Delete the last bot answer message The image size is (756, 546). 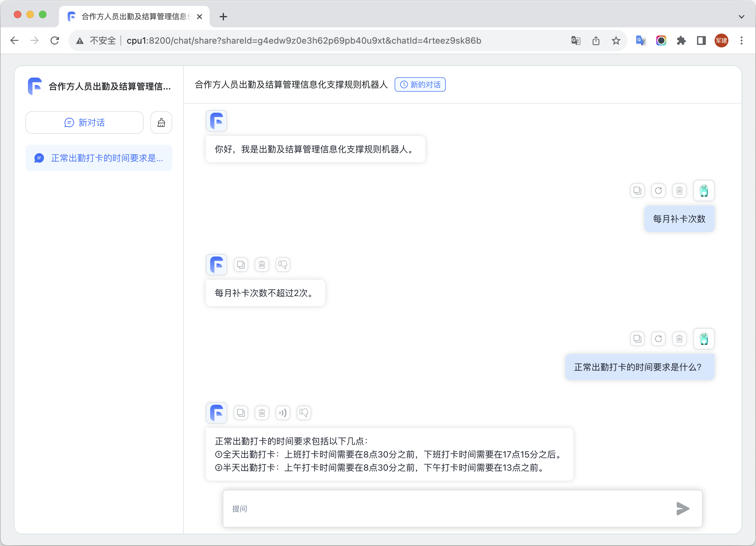point(262,413)
